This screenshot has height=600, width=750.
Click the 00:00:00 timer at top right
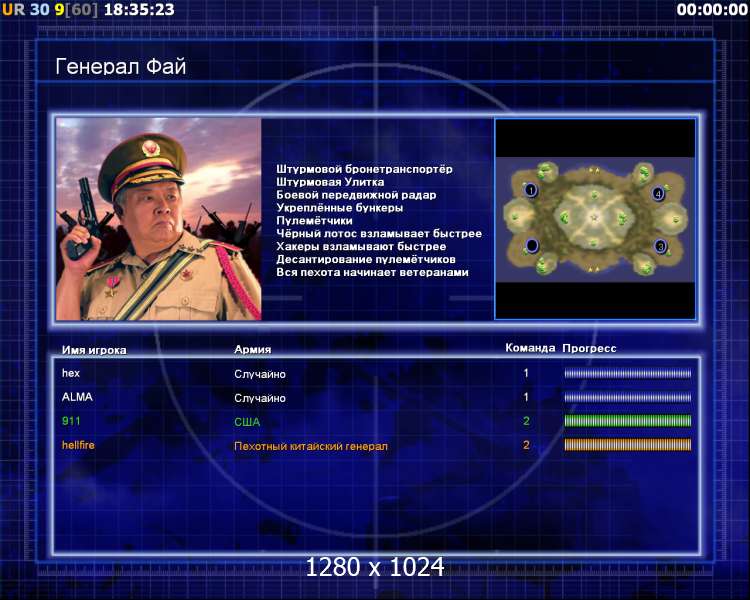712,10
